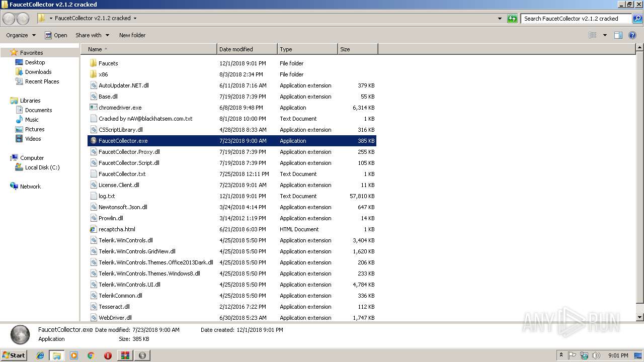Screen dimensions: 644x362
Task: Select the Cracked by nAV text file icon
Action: (93, 119)
